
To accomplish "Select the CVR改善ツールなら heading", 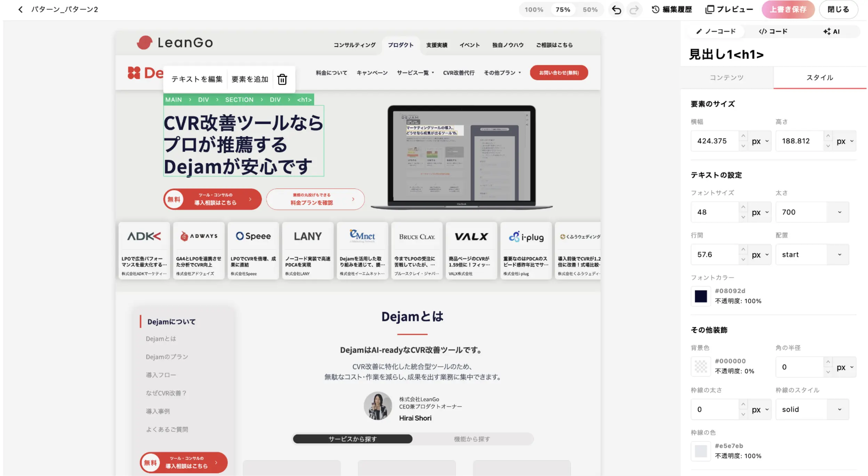I will (243, 141).
